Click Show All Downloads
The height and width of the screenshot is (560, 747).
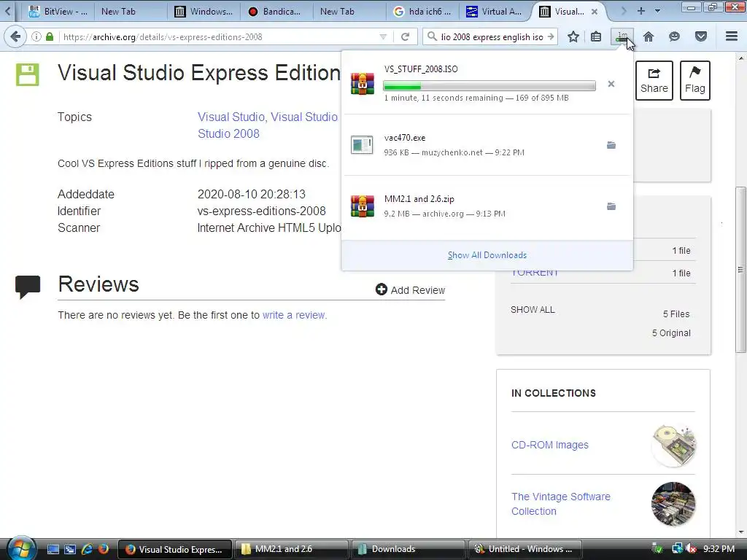point(487,255)
